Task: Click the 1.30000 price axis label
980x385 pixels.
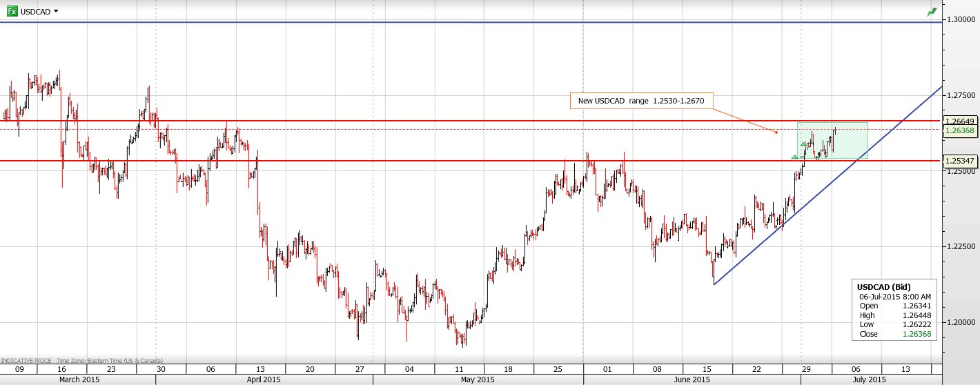Action: click(961, 20)
